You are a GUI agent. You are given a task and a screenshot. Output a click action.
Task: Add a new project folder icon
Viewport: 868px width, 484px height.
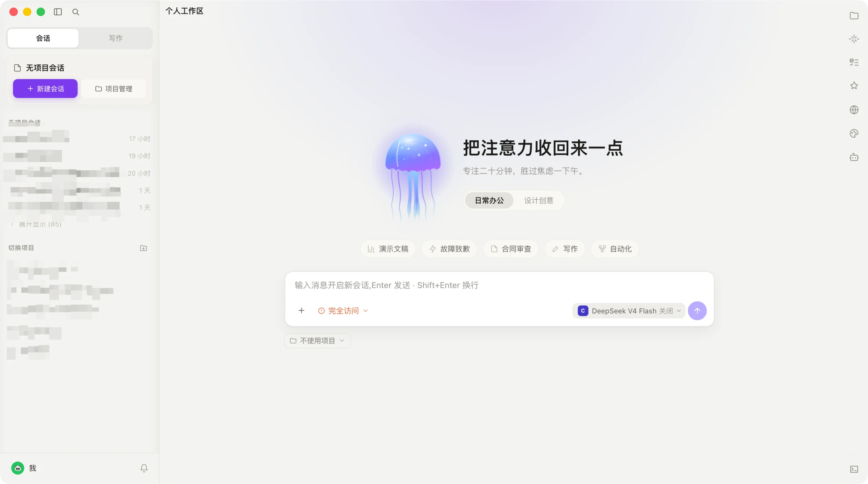(143, 248)
